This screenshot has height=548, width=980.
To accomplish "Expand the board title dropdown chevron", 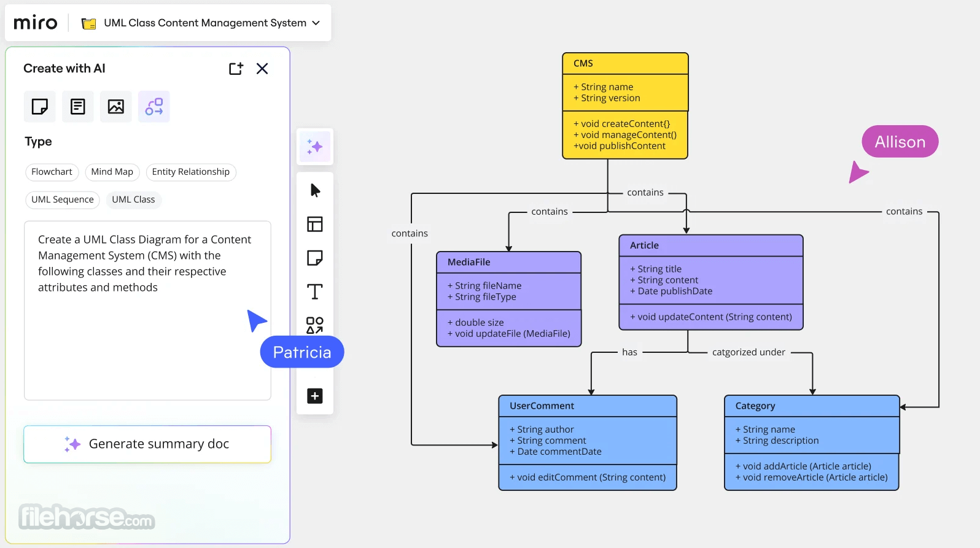I will point(316,23).
